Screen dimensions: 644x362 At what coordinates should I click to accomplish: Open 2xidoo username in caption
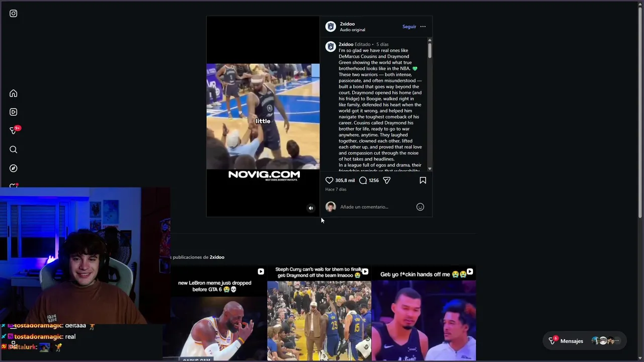pos(346,44)
